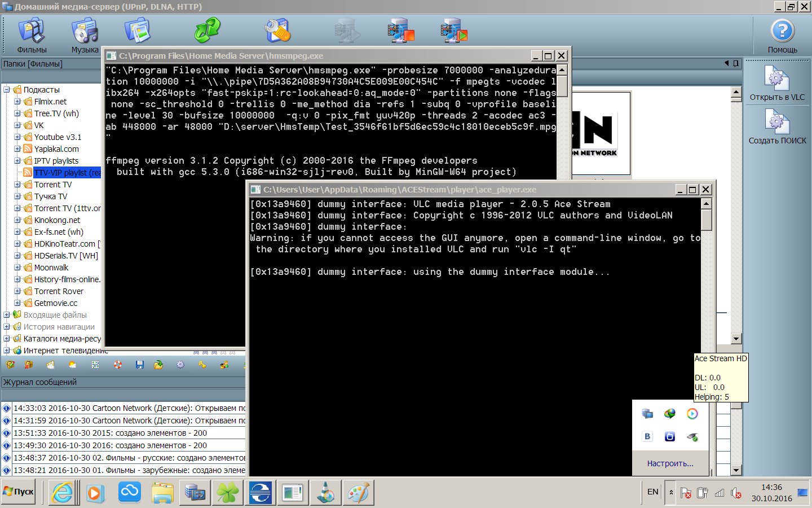Select Youtube v3.1 podcast item
Image resolution: width=812 pixels, height=508 pixels.
58,137
